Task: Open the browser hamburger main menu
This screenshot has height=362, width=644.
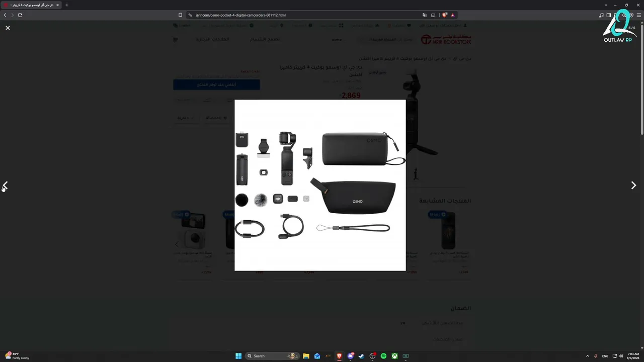Action: 639,15
